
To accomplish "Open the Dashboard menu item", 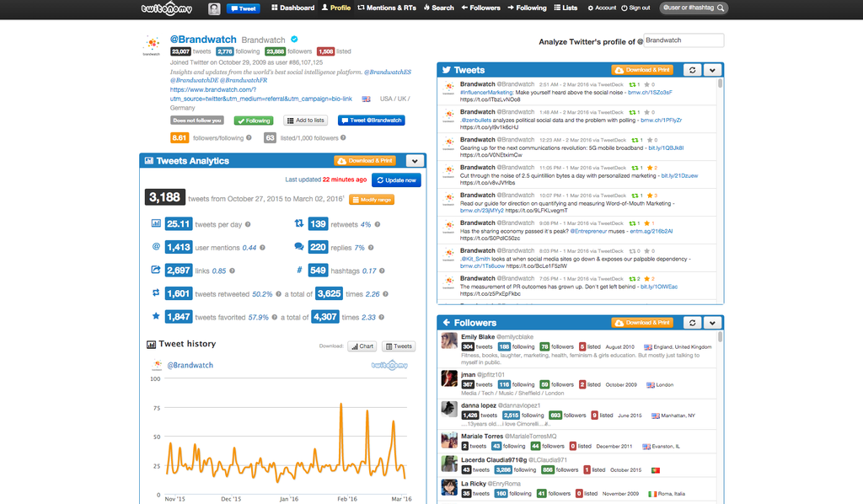I will click(292, 8).
